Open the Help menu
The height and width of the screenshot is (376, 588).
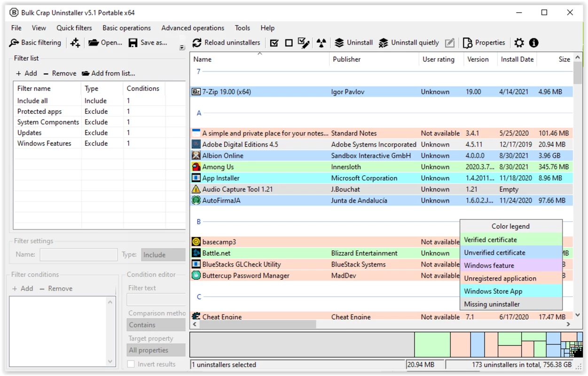point(267,28)
